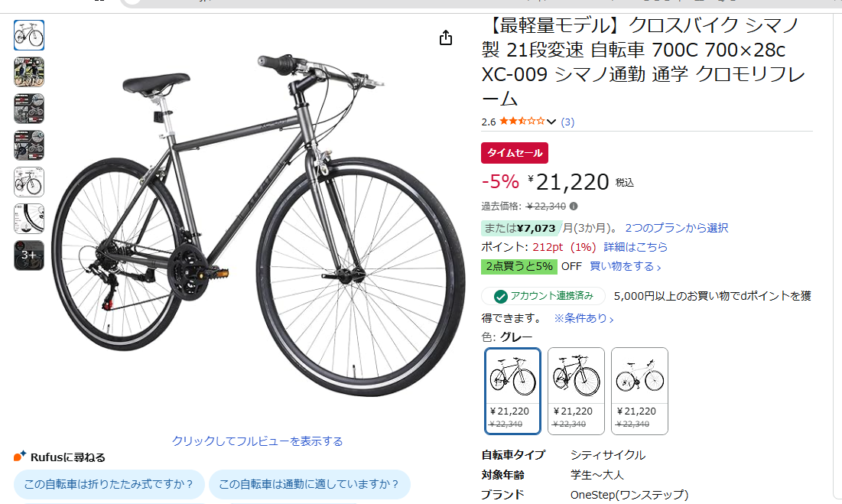Click the share icon above the bicycle image
The width and height of the screenshot is (842, 504).
(x=446, y=38)
